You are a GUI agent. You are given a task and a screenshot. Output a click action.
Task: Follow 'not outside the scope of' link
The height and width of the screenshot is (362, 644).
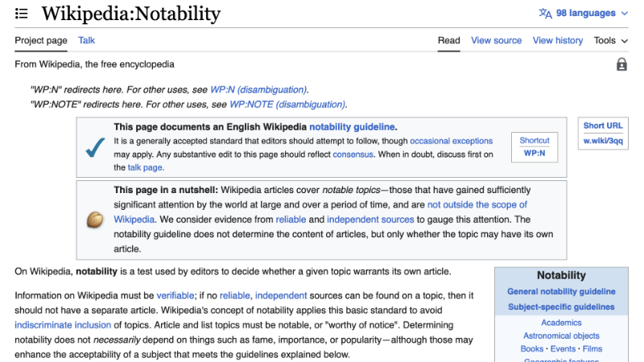477,204
